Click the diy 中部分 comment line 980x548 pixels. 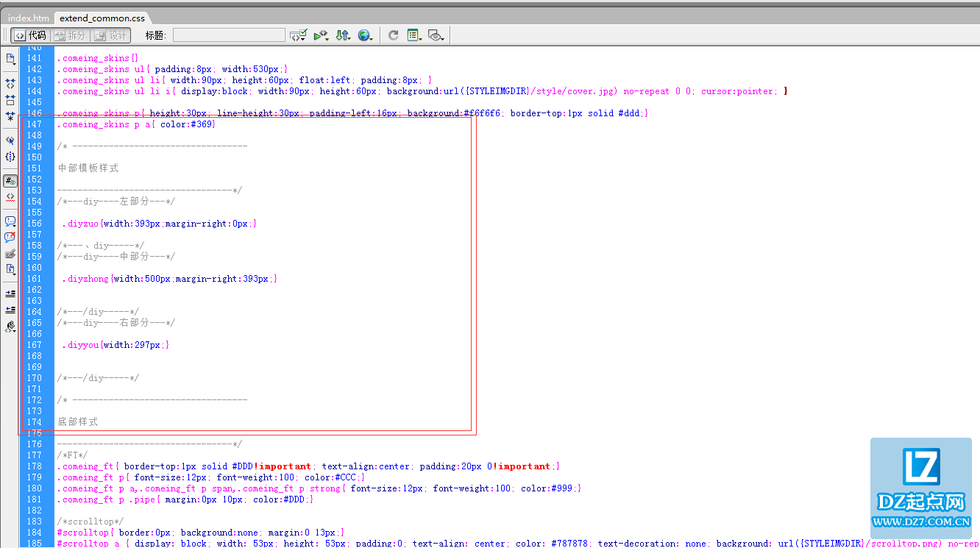click(x=116, y=257)
